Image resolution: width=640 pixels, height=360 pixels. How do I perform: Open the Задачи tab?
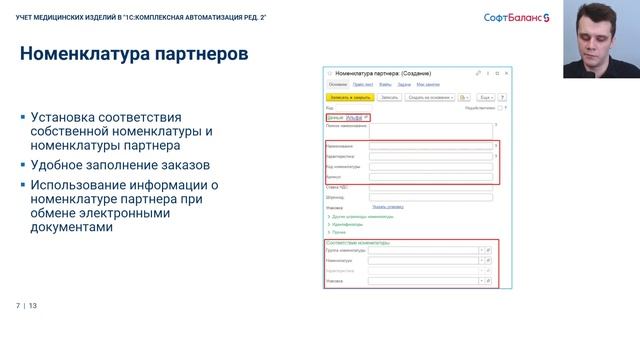coord(404,84)
